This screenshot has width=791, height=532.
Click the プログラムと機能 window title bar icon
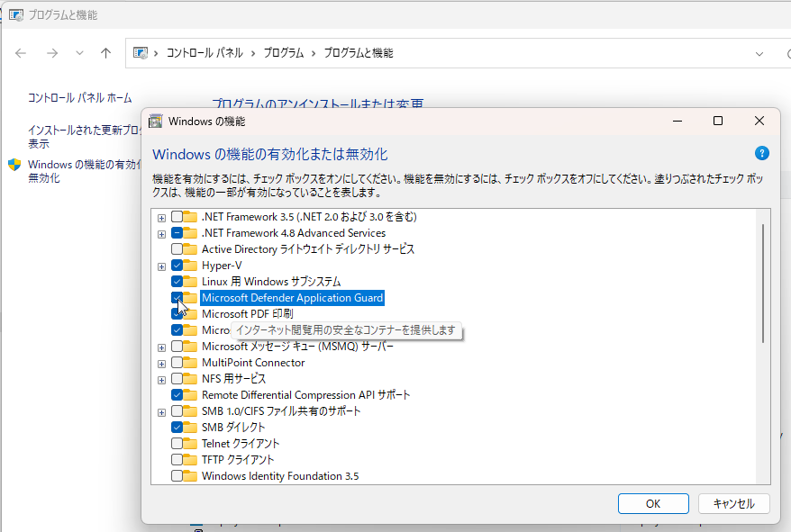[x=14, y=14]
